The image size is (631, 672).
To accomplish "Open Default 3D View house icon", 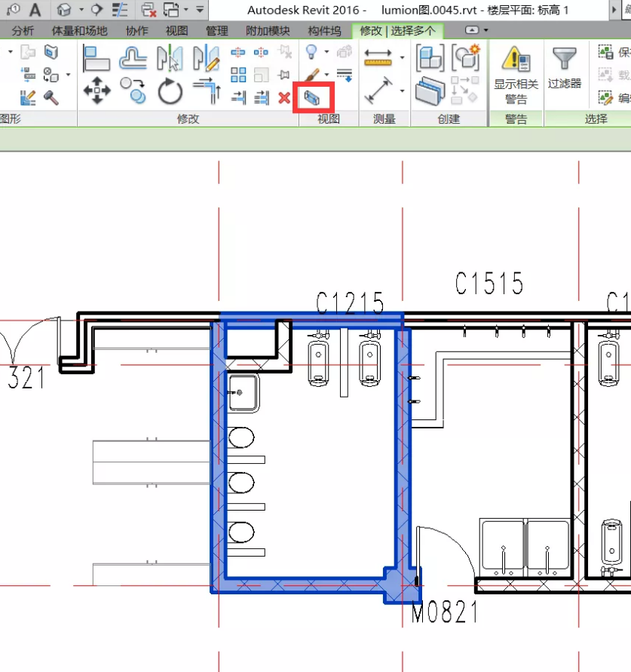I will 64,10.
